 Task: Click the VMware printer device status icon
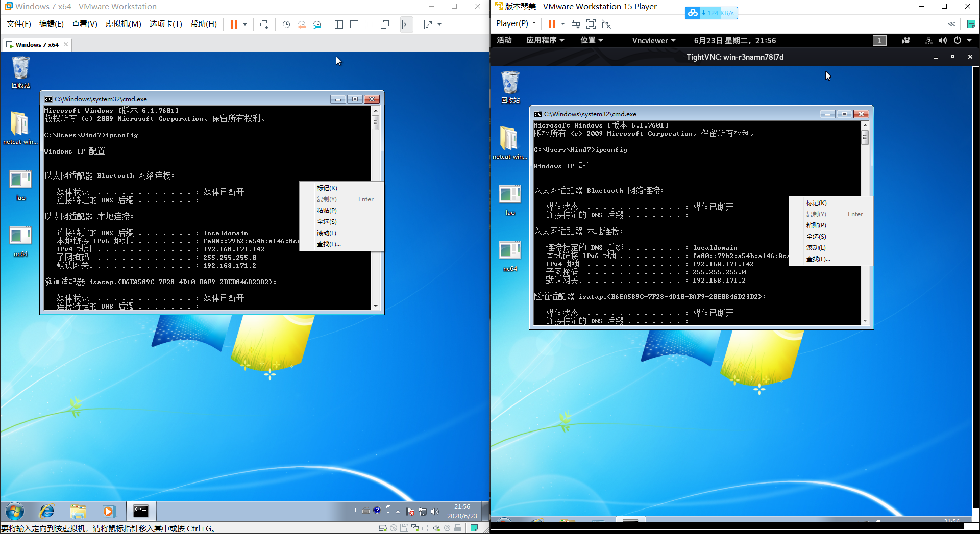[426, 528]
